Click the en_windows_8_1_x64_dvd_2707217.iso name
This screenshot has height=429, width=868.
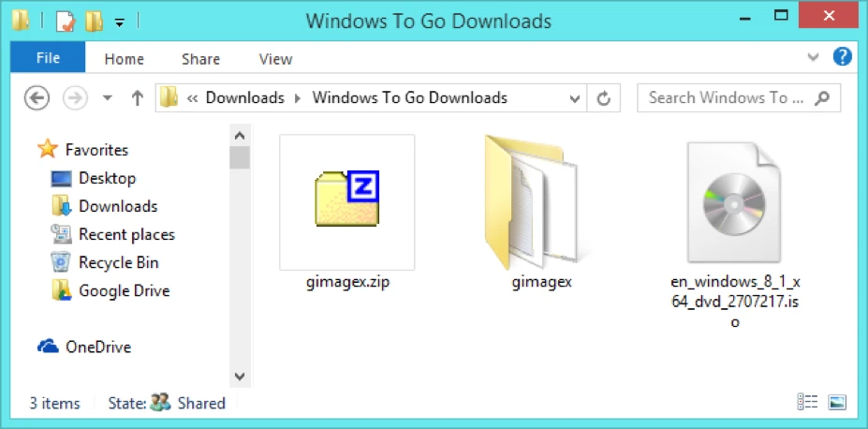click(x=735, y=302)
